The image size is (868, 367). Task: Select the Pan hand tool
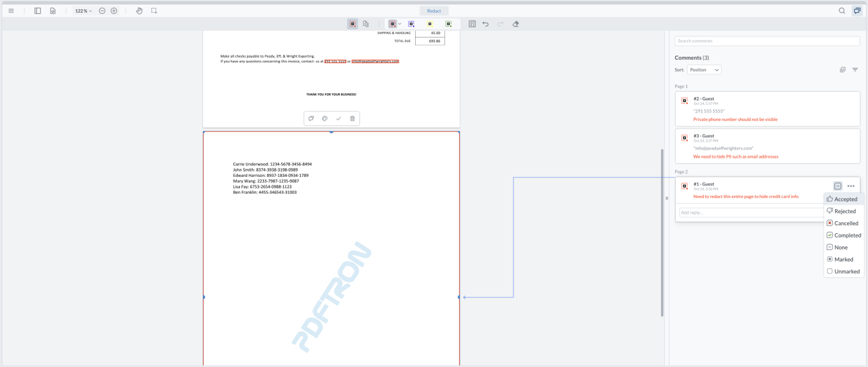coord(139,11)
